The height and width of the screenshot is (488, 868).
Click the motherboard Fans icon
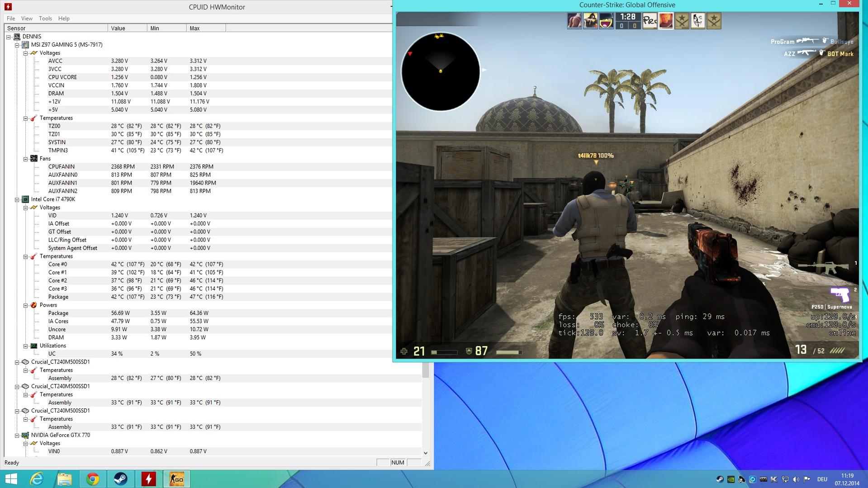34,159
